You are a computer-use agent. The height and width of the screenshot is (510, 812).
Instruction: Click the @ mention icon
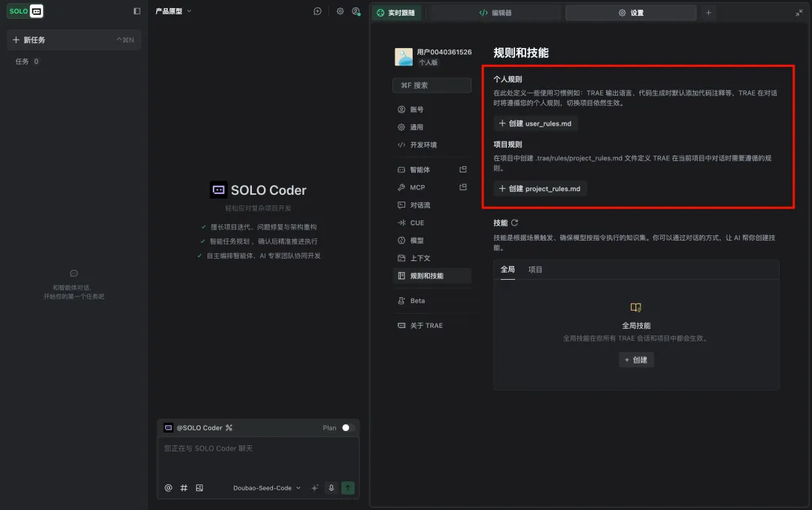point(168,487)
